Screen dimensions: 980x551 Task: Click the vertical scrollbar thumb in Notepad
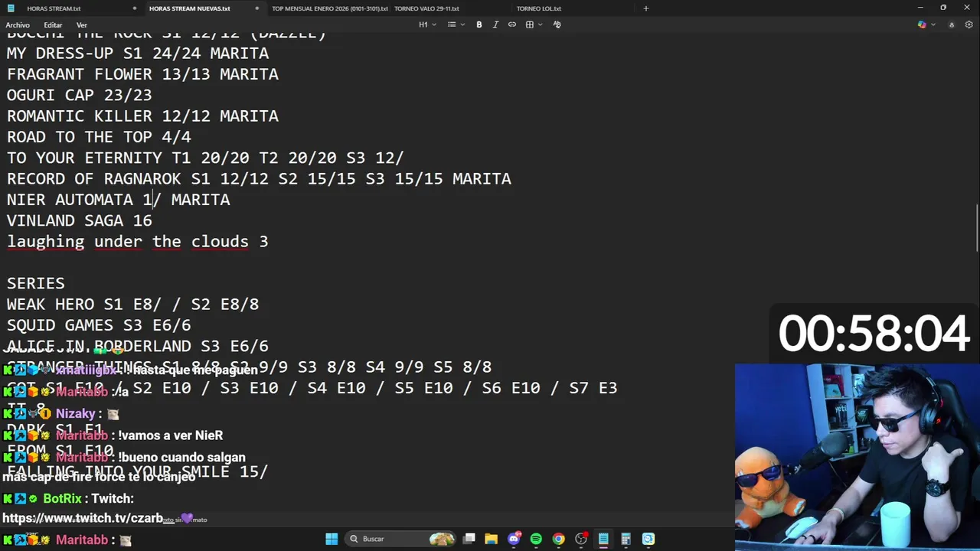(x=976, y=228)
